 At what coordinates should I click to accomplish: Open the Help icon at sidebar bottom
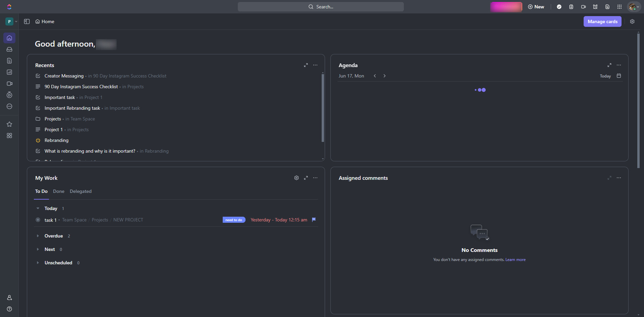click(9, 309)
